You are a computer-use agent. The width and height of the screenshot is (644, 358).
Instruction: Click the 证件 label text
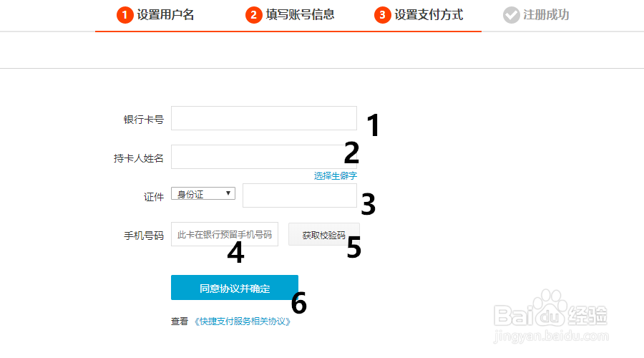click(154, 197)
